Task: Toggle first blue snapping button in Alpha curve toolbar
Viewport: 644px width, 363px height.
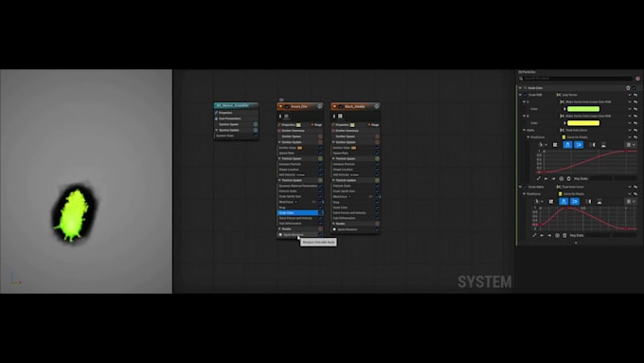Action: pos(567,145)
